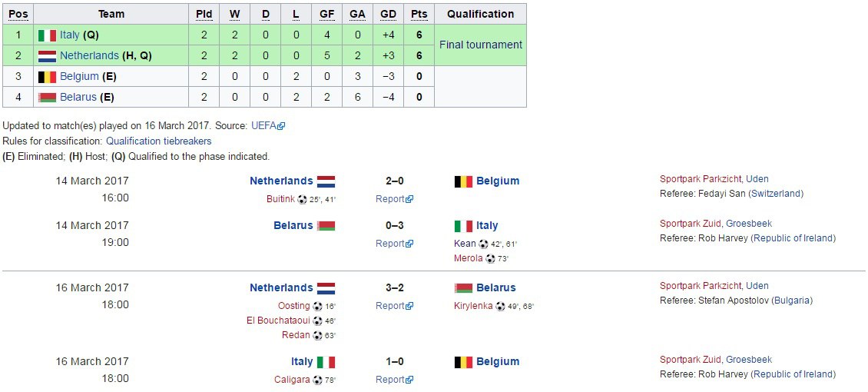The height and width of the screenshot is (392, 868).
Task: Click the Belarus flag in table row 4
Action: pos(47,98)
